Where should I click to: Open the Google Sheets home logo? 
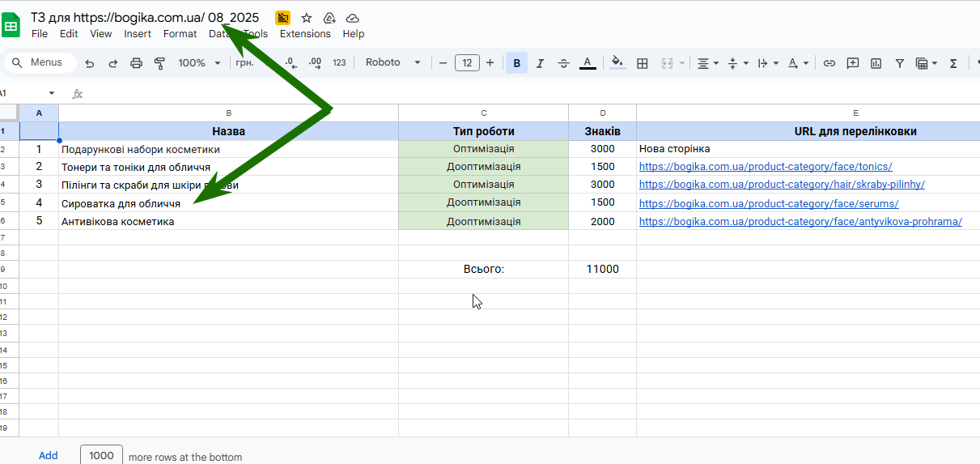click(x=11, y=25)
